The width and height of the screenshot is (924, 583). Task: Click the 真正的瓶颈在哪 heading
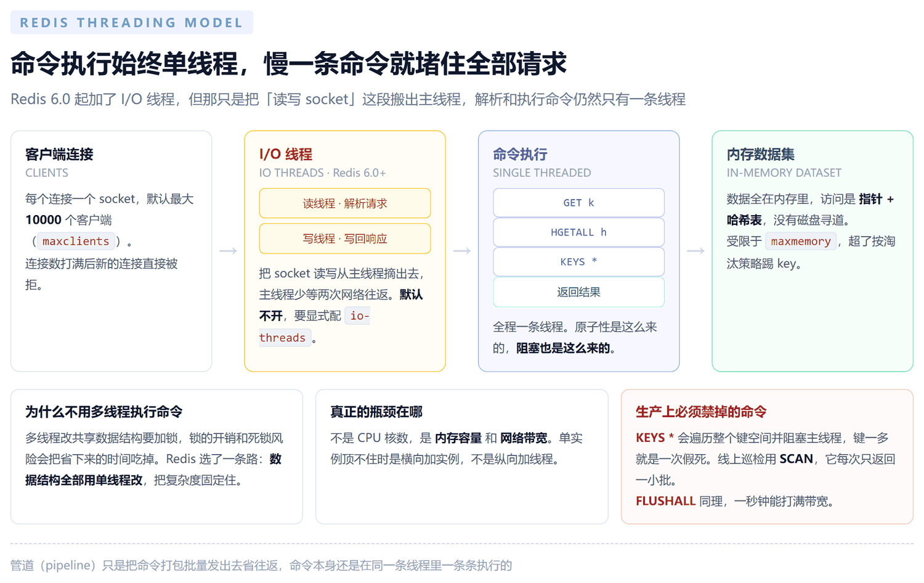376,412
